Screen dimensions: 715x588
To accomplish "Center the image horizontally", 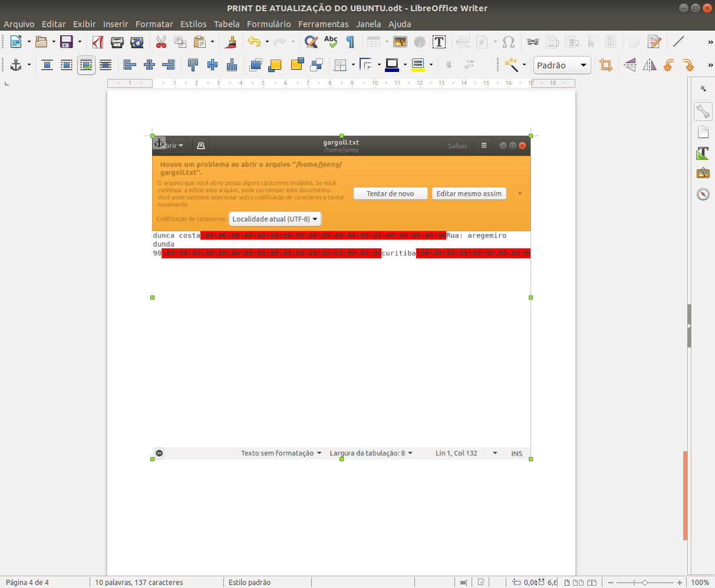I will [150, 65].
